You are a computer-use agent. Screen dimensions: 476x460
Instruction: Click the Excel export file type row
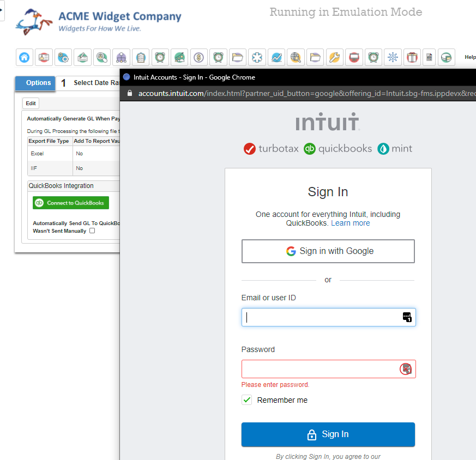point(74,154)
